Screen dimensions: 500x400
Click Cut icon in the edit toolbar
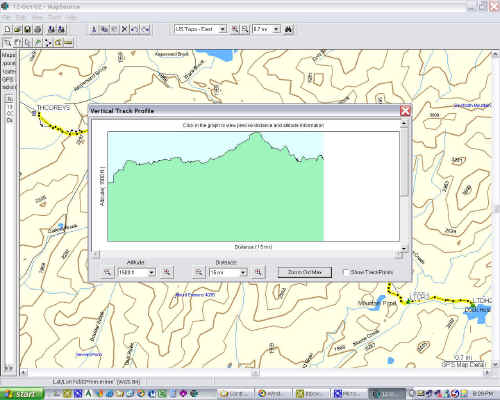tap(94, 29)
